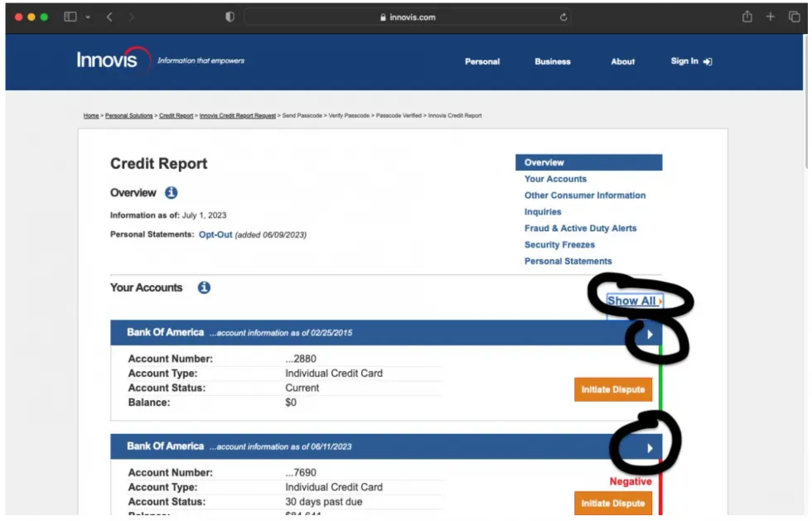Click the page vertical scrollbar

click(x=805, y=102)
